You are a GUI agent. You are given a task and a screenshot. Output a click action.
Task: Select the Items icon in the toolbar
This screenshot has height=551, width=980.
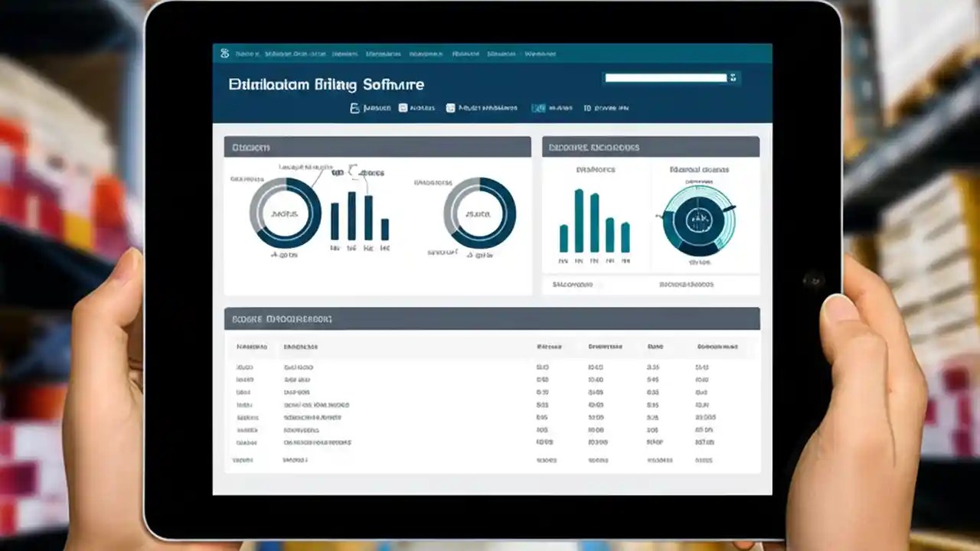[x=403, y=108]
